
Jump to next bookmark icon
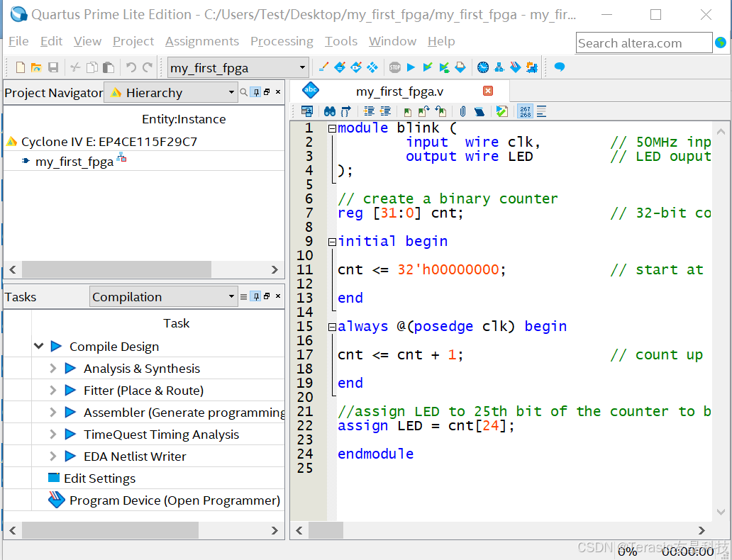point(424,111)
